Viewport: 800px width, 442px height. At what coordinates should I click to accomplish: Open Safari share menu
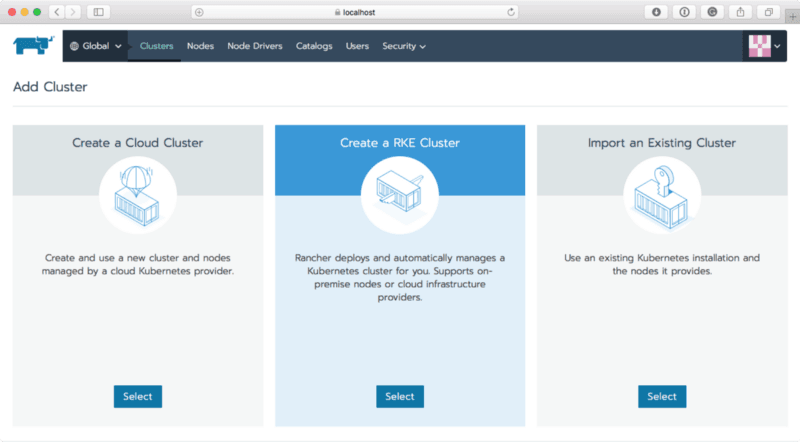click(740, 12)
